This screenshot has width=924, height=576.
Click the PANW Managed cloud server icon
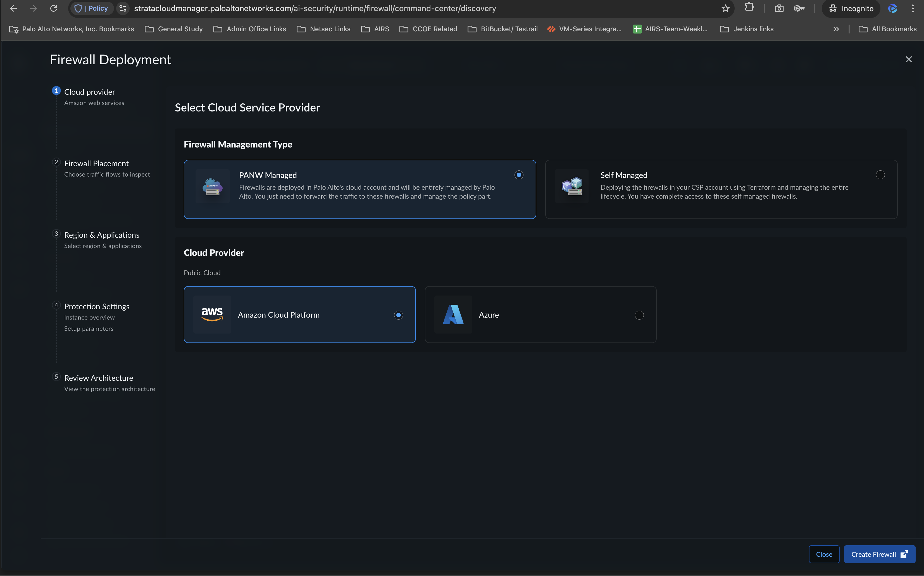[x=212, y=186]
